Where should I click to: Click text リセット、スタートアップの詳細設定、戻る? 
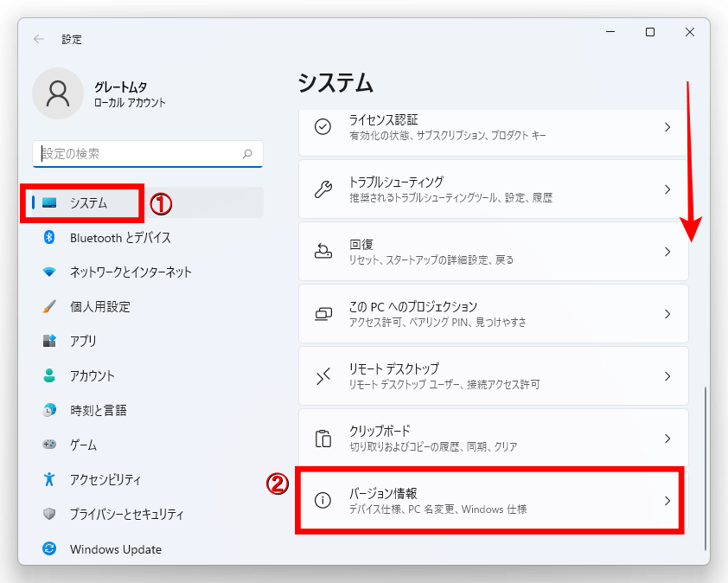431,260
